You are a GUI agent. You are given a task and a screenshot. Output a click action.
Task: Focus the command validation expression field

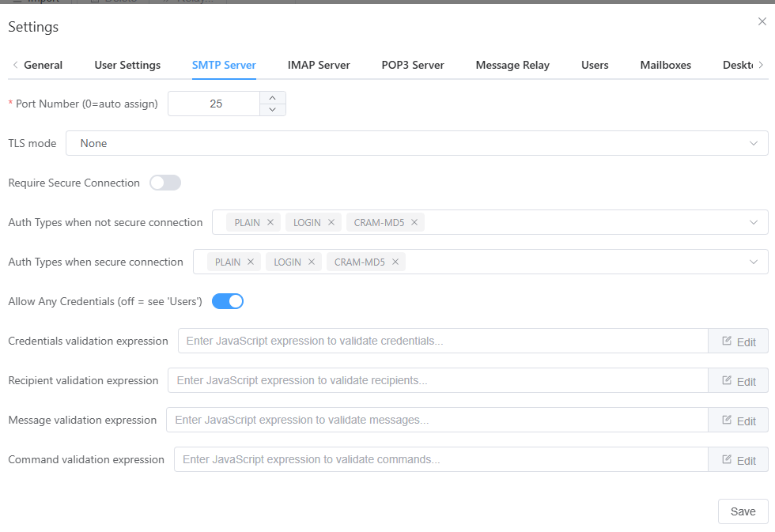[x=441, y=459]
